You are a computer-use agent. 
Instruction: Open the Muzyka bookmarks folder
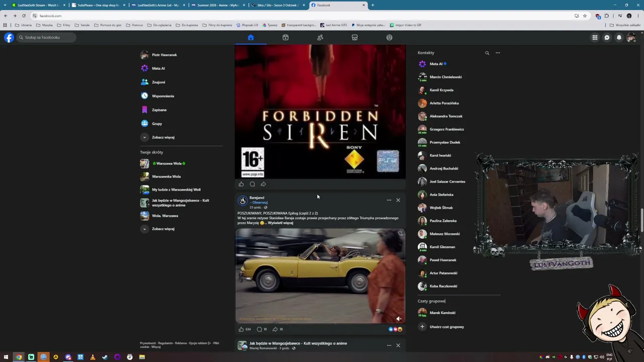tap(45, 25)
